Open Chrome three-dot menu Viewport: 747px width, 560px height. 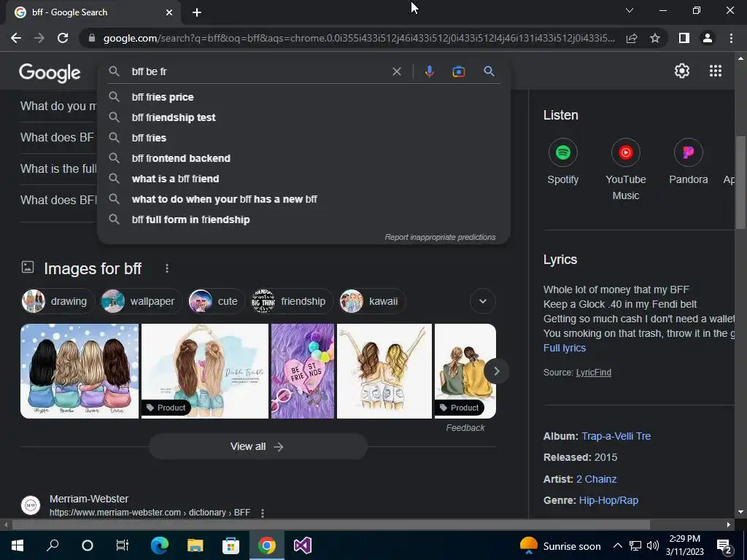point(731,38)
